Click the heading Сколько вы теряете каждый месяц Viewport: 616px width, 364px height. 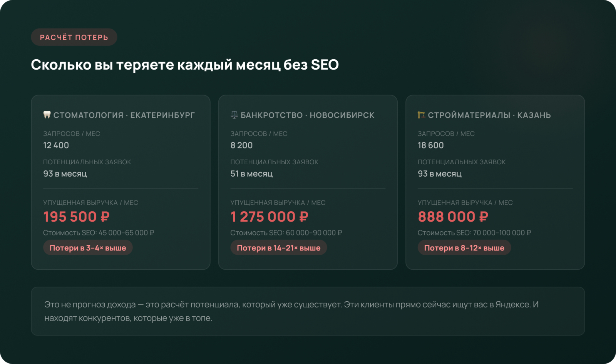tap(184, 65)
